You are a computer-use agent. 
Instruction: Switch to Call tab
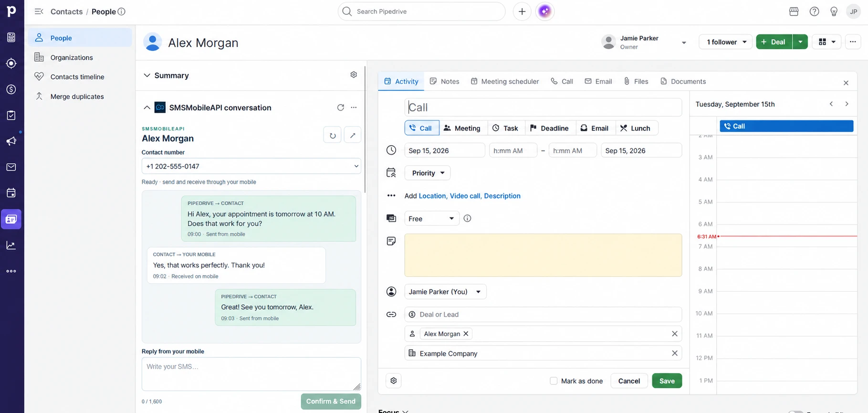coord(562,81)
